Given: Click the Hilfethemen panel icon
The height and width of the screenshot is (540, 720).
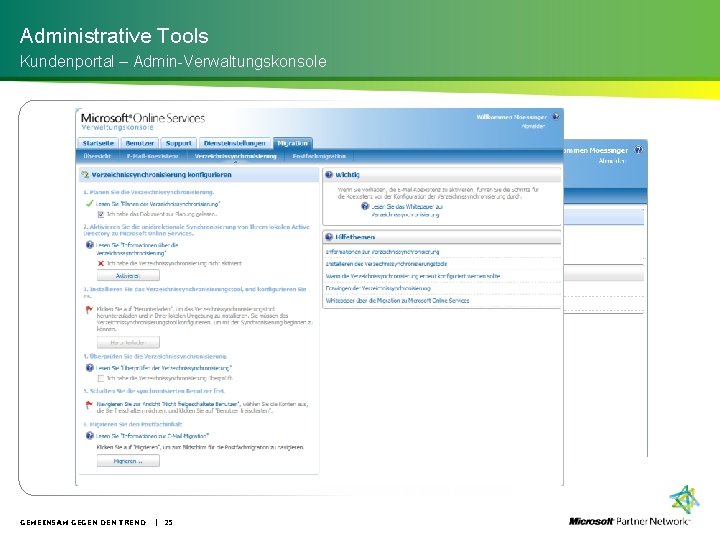Looking at the screenshot, I should (x=329, y=237).
